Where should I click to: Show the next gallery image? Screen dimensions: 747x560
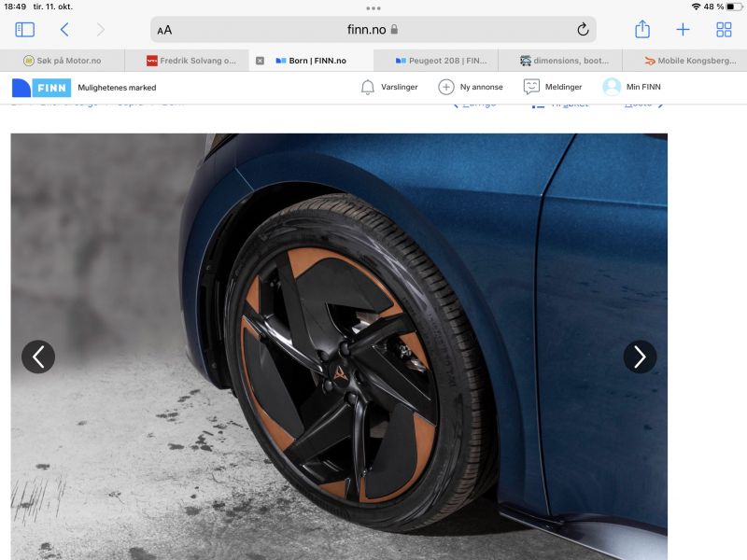tap(640, 357)
